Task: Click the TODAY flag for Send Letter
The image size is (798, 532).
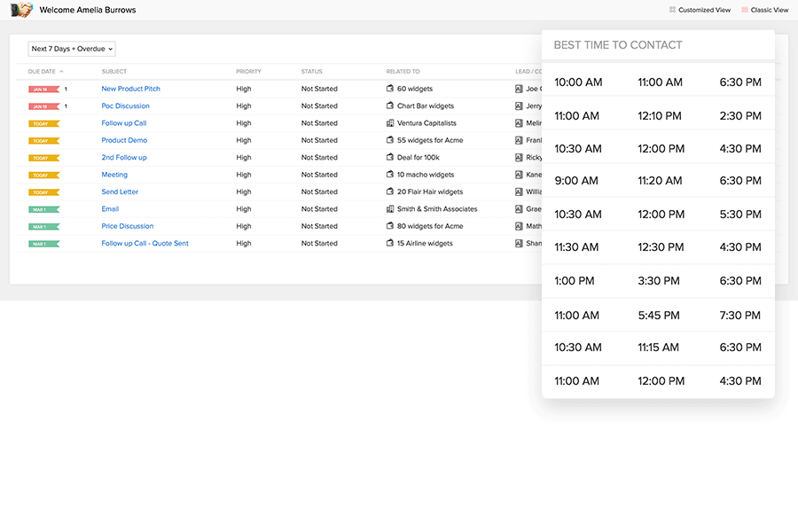Action: [x=43, y=192]
